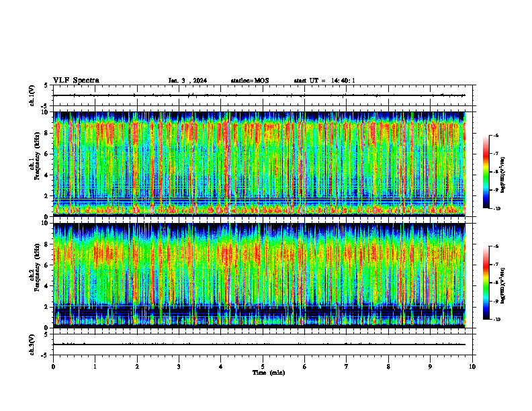
Task: Click the "2" frequency tick of the ch.2 spectrogram
Action: (46, 307)
